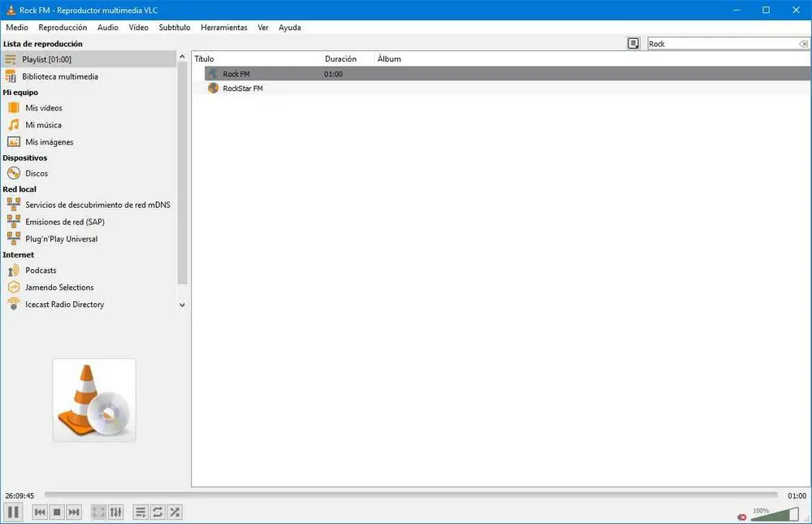
Task: Mute audio via speaker icon
Action: (742, 517)
